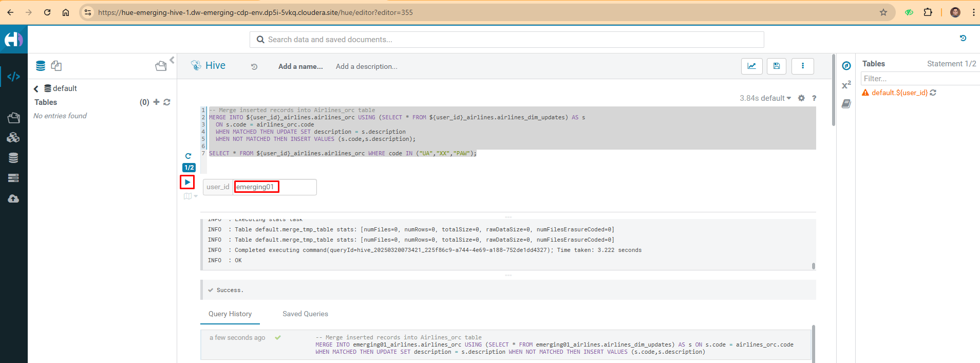Open the Language reference book icon
This screenshot has width=980, height=363.
click(846, 104)
